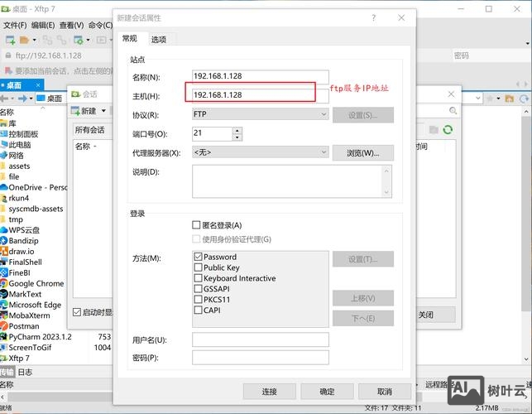
Task: Select the Bandizip entry in file list
Action: [x=19, y=240]
